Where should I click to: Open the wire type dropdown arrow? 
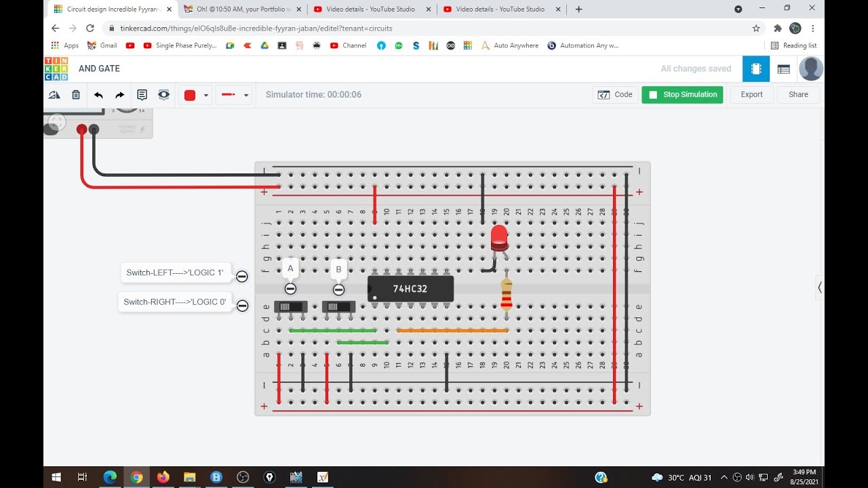click(x=246, y=96)
